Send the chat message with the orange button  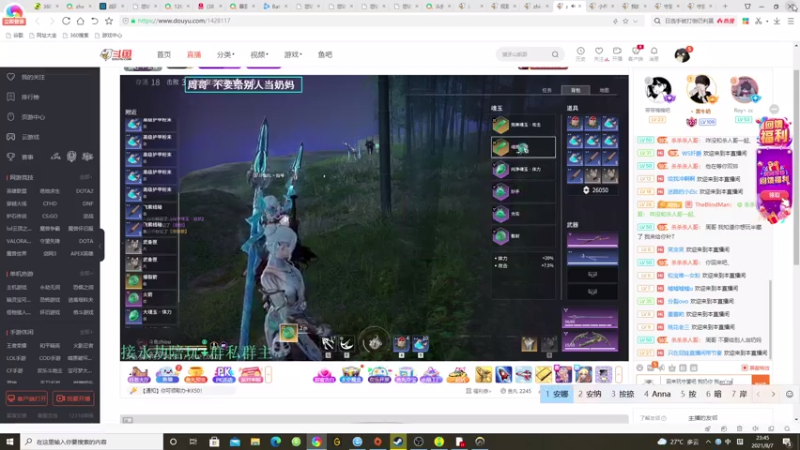(x=760, y=381)
